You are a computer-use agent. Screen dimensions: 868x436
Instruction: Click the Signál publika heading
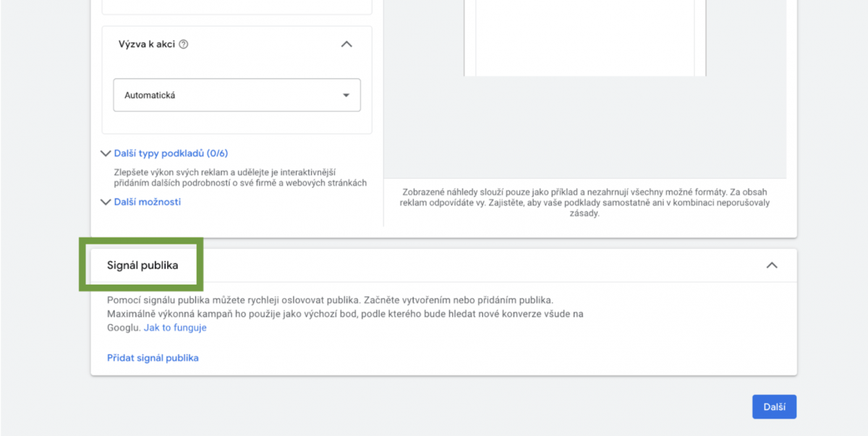point(142,265)
